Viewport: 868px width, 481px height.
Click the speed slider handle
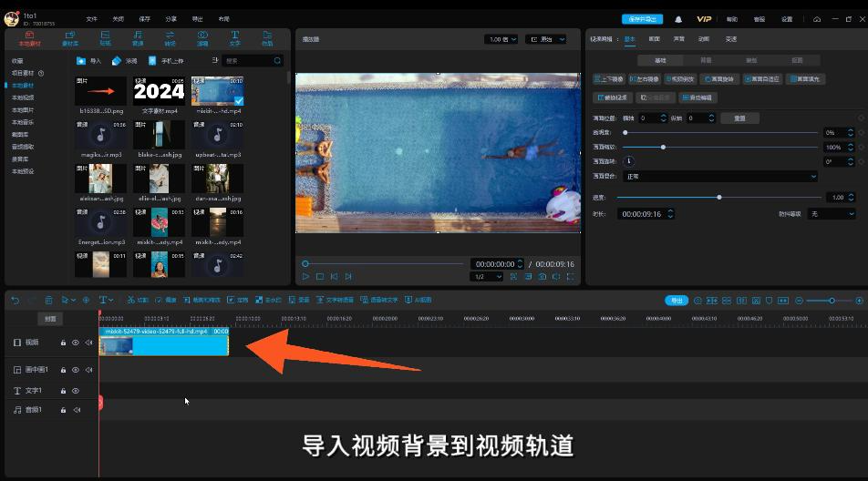[719, 198]
